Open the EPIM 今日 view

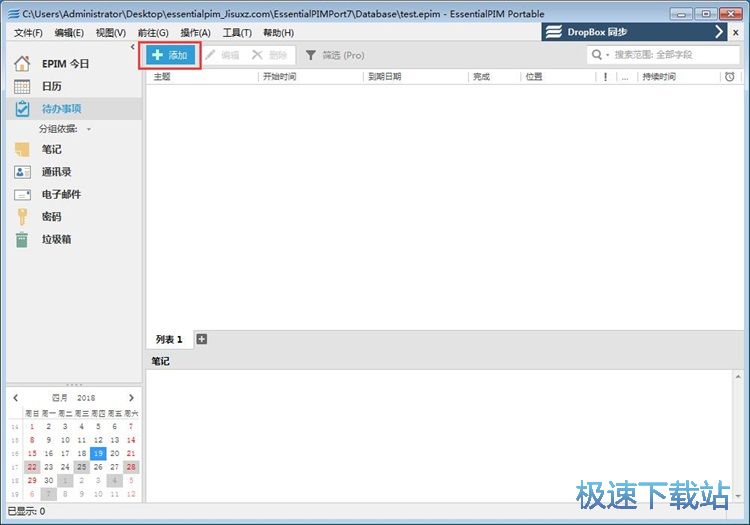pos(65,64)
